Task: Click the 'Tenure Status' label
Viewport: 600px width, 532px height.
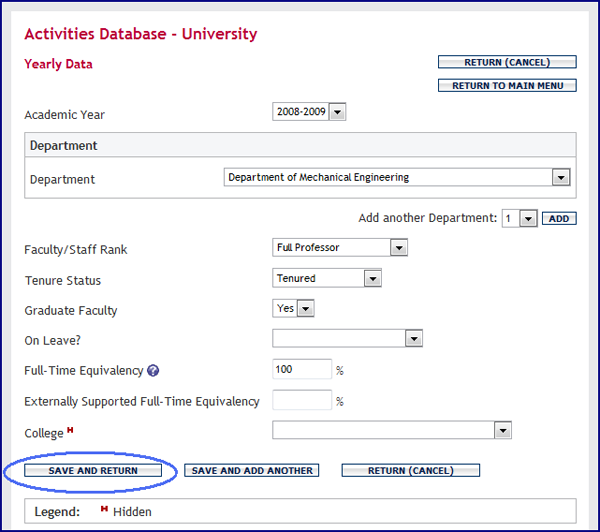Action: (x=63, y=281)
